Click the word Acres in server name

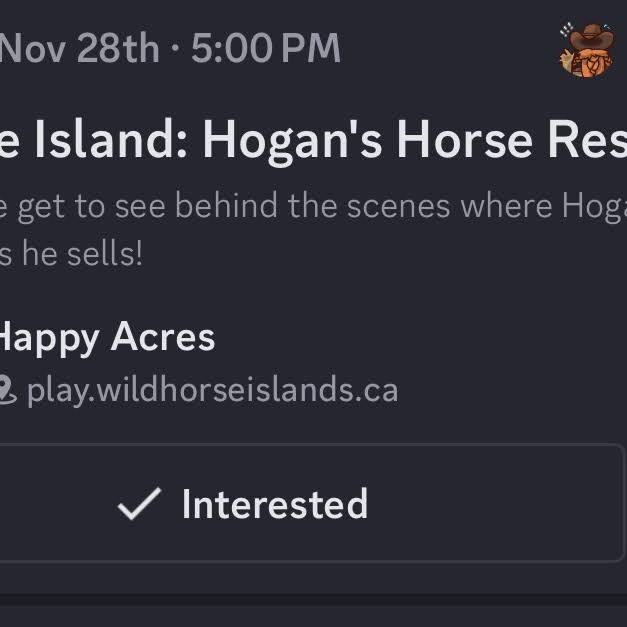(163, 337)
